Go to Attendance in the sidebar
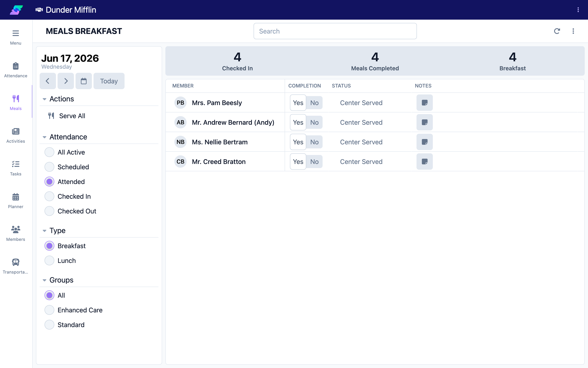 coord(16,70)
